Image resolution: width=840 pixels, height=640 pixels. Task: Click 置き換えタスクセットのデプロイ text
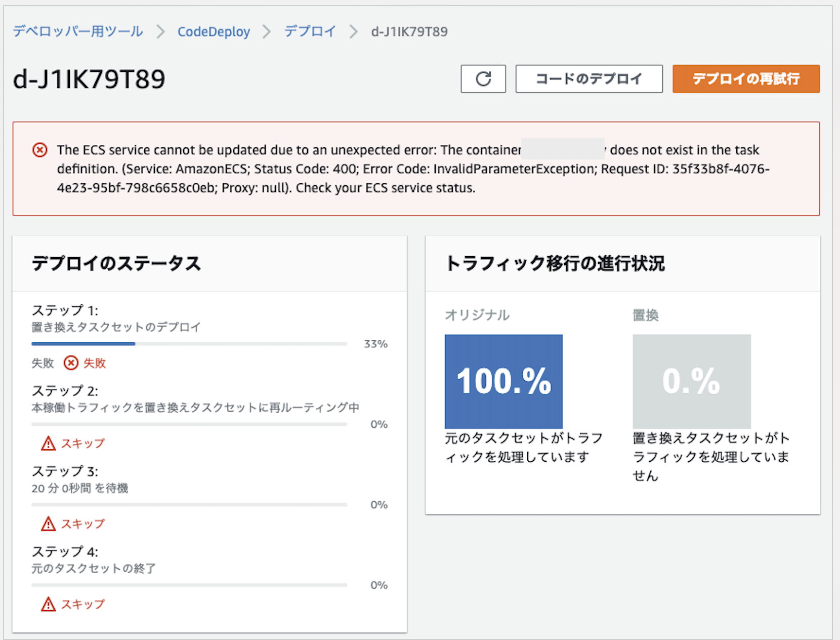click(116, 327)
